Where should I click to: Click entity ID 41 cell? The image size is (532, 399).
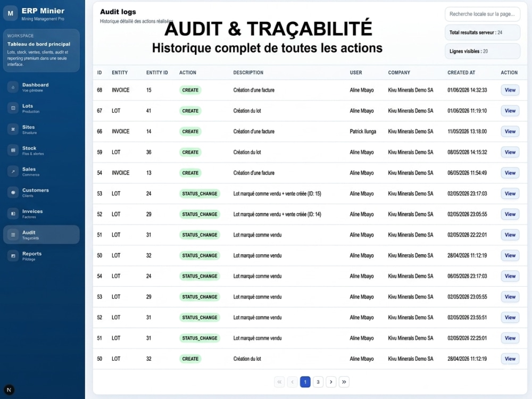(148, 111)
